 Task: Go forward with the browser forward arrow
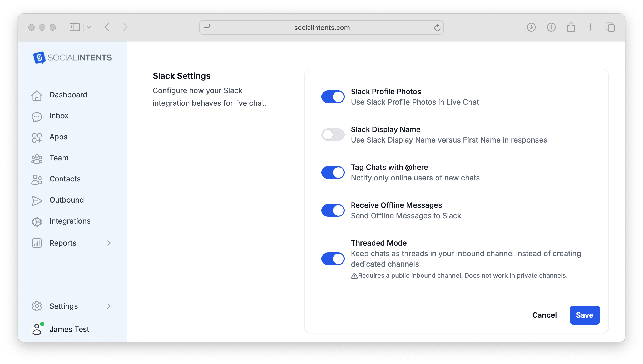(x=126, y=27)
